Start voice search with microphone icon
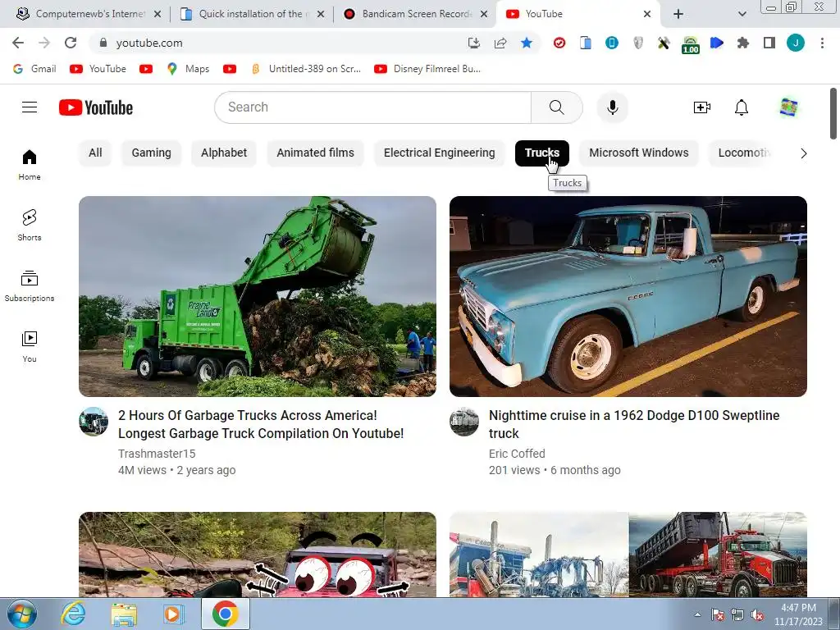This screenshot has width=840, height=630. 612,107
